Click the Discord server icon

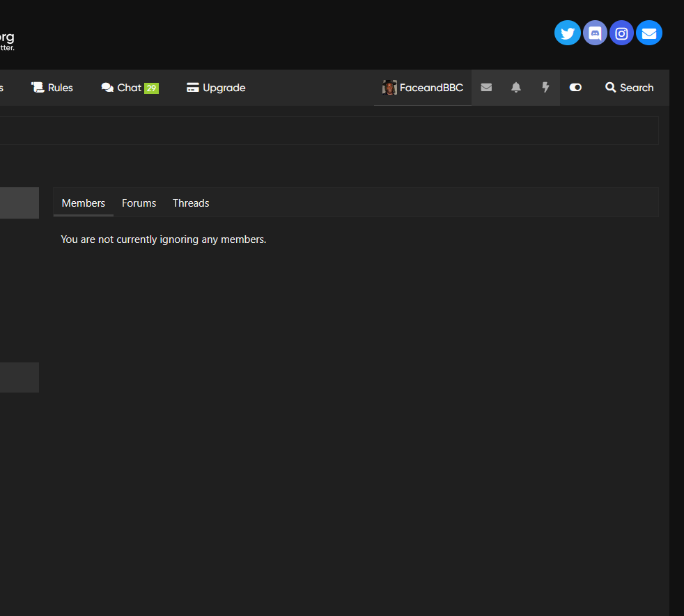click(x=595, y=33)
